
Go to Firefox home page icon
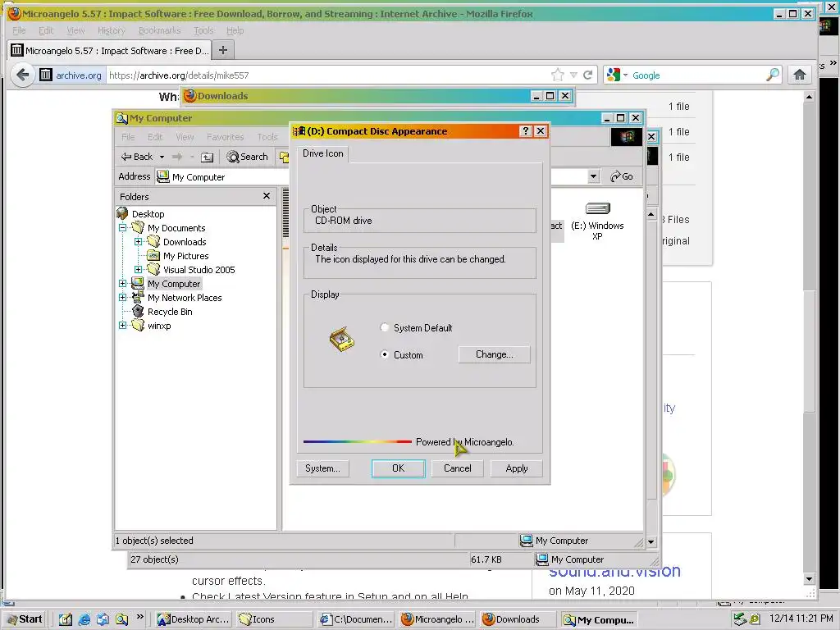point(800,75)
